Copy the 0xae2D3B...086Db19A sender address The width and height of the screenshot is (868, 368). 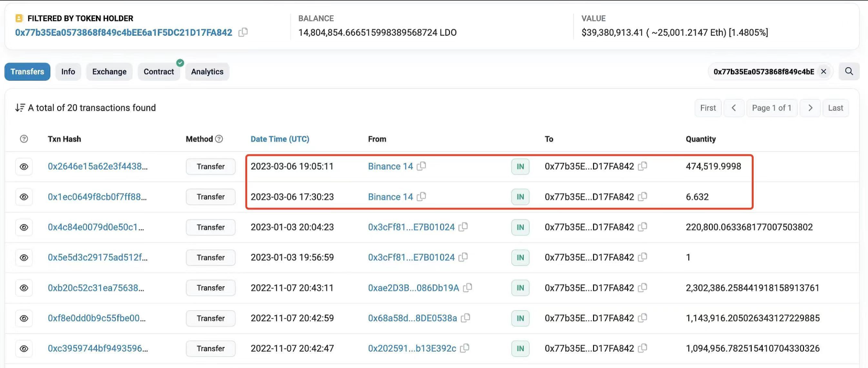(467, 288)
